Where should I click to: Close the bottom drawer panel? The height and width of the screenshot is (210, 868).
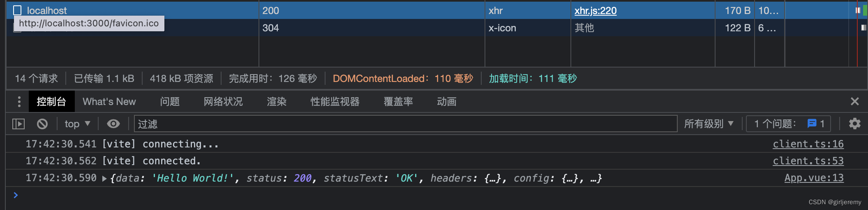click(x=855, y=101)
